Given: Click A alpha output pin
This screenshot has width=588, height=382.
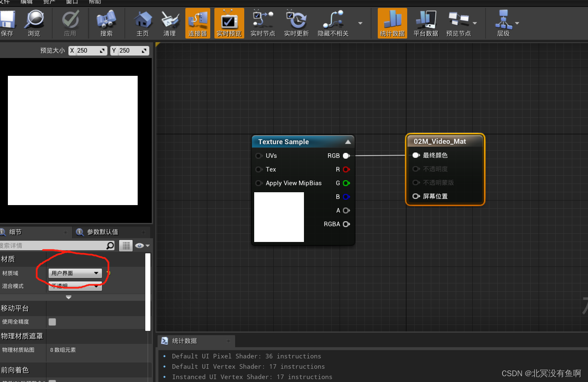Looking at the screenshot, I should (x=346, y=210).
